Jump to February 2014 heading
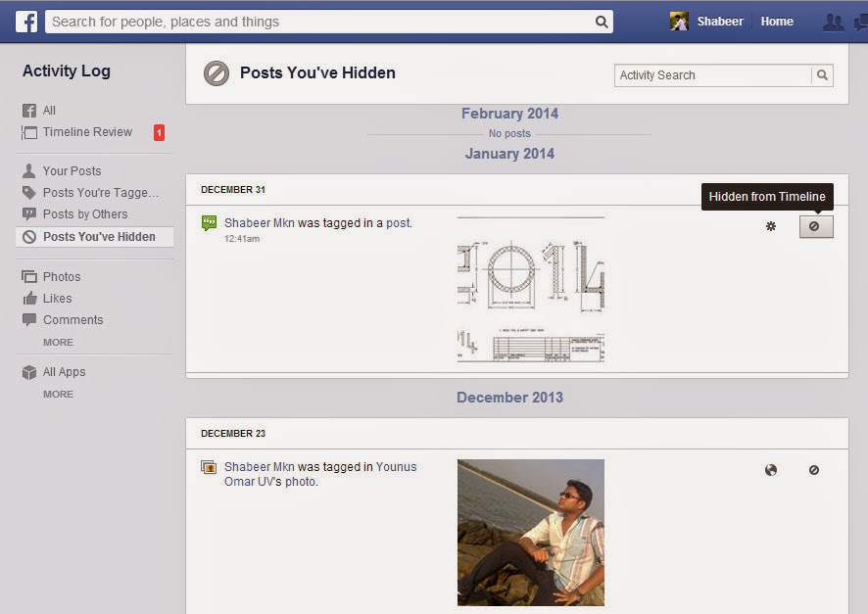 [509, 114]
